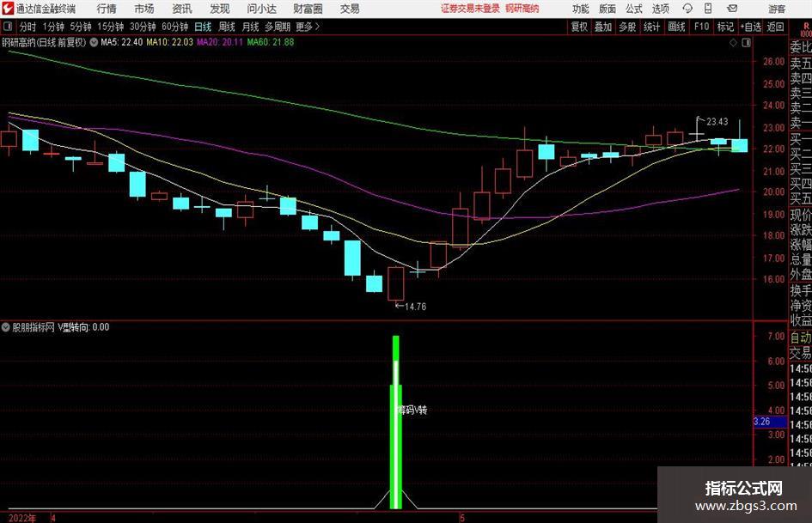Screen dimensions: 812x523
Task: Click the red 钢研高纳 stock name link
Action: click(522, 9)
